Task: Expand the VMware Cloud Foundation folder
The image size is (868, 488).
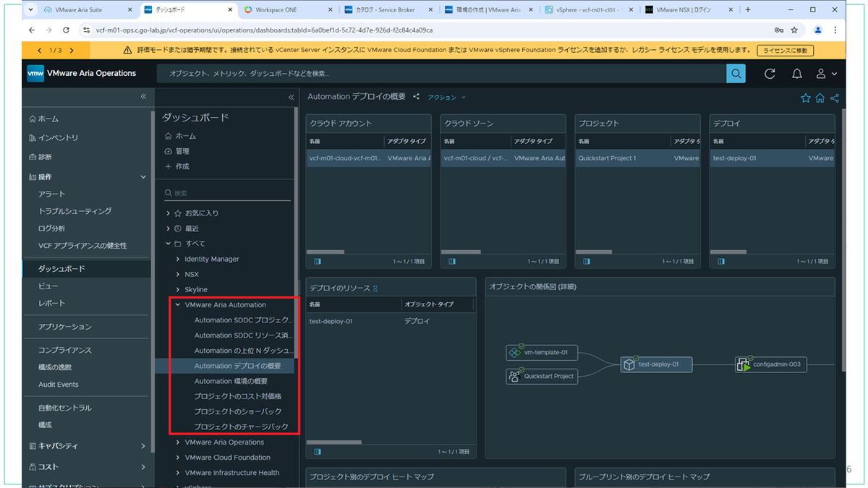Action: (178, 458)
